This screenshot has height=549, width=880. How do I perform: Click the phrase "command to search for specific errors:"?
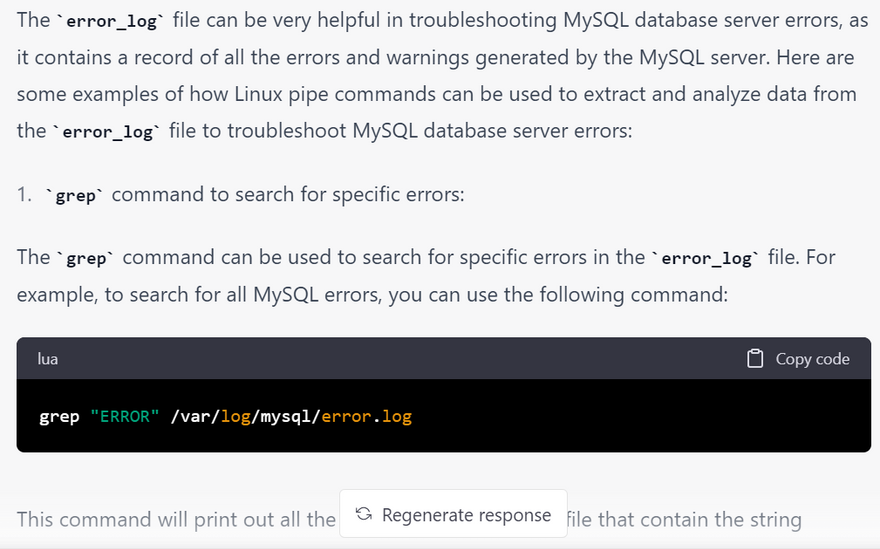pos(288,195)
